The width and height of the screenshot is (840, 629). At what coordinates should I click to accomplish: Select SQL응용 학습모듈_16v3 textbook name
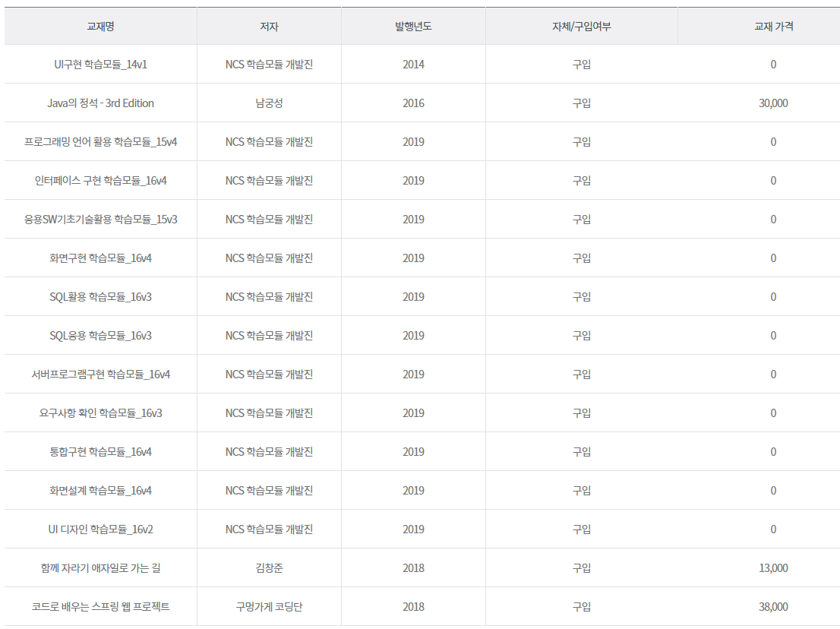(100, 336)
